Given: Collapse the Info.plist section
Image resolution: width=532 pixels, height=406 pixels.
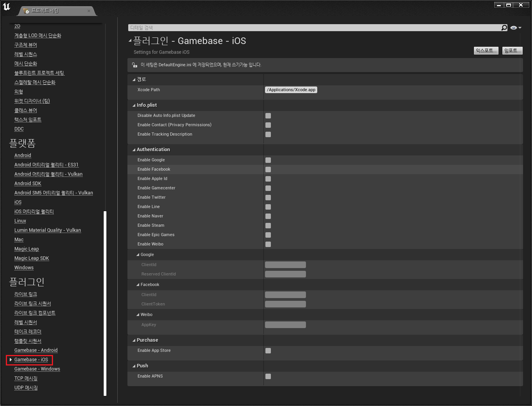Looking at the screenshot, I should [x=134, y=106].
